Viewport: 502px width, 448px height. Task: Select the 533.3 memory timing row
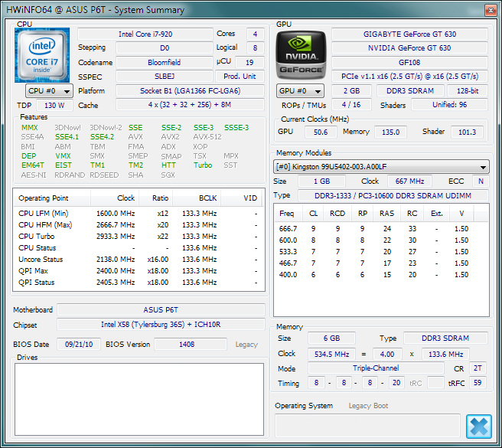[x=374, y=252]
